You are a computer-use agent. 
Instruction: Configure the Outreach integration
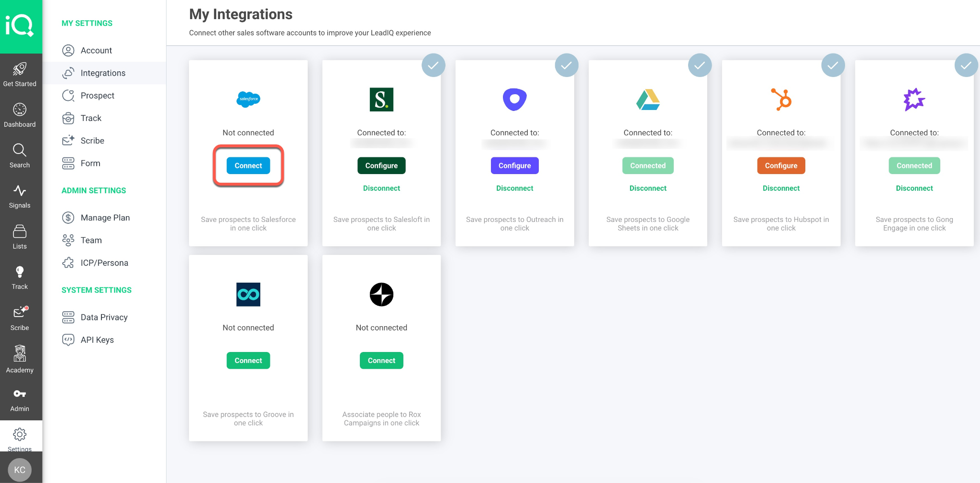(514, 165)
